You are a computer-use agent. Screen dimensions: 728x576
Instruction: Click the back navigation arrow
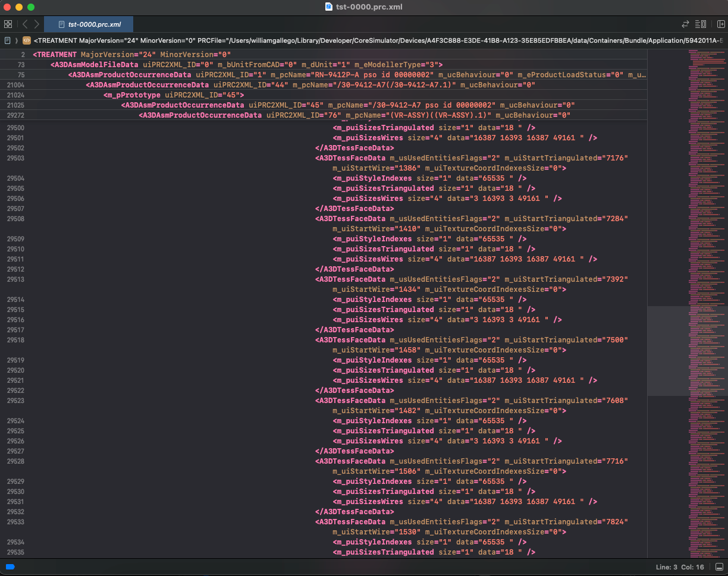[24, 24]
